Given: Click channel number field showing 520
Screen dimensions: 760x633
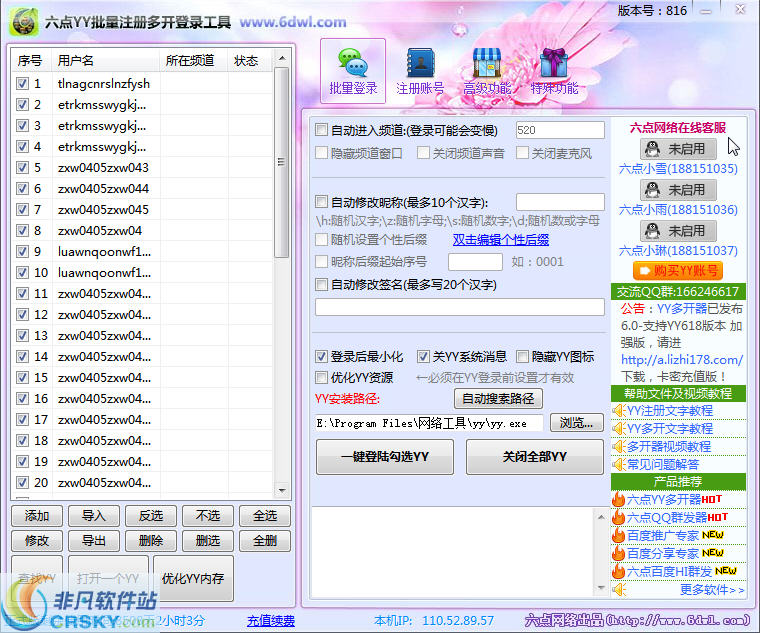Looking at the screenshot, I should point(560,130).
